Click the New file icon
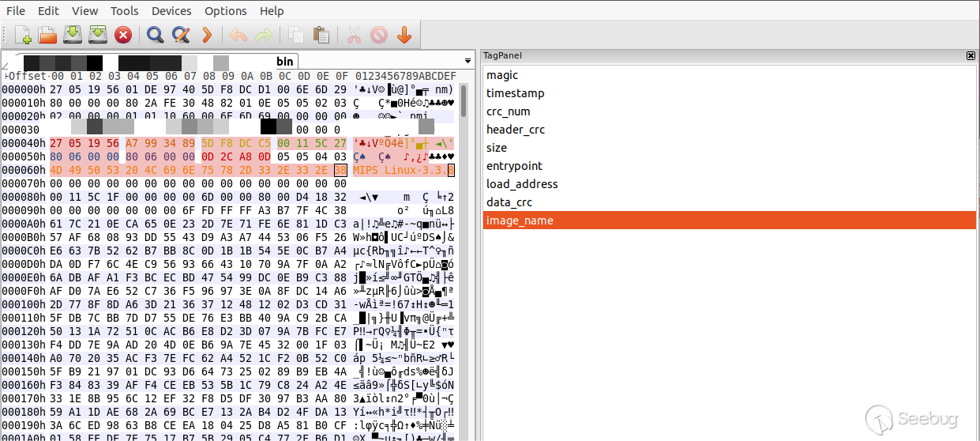Image resolution: width=980 pixels, height=441 pixels. (x=24, y=35)
